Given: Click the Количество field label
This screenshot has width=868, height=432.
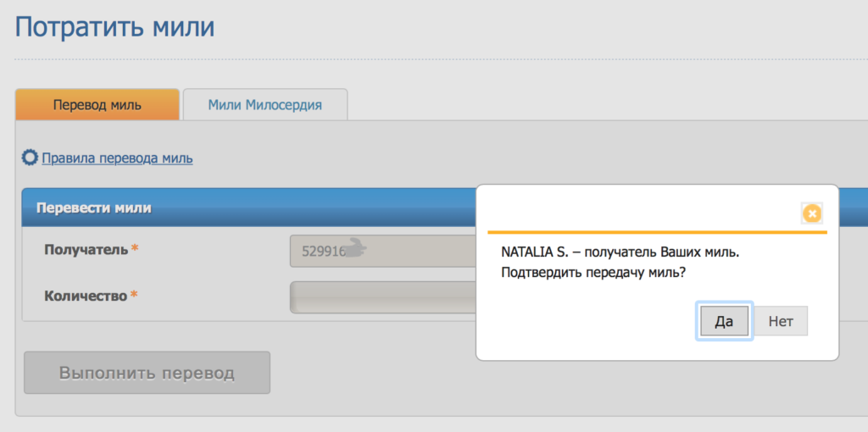Looking at the screenshot, I should pyautogui.click(x=86, y=296).
